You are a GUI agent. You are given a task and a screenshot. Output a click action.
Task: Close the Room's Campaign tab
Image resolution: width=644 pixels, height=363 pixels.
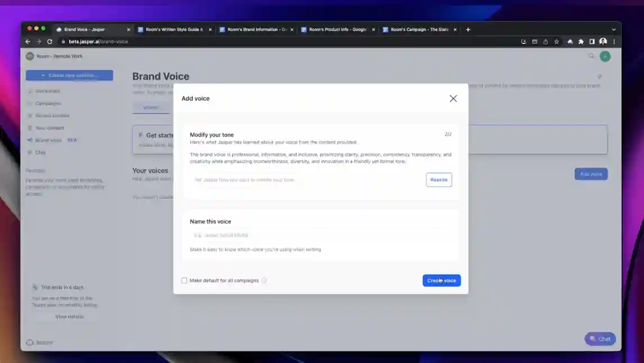click(455, 30)
